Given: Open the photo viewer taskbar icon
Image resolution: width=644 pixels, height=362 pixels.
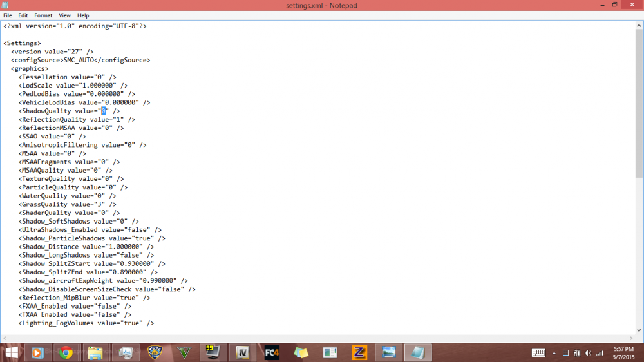Looking at the screenshot, I should pyautogui.click(x=388, y=352).
